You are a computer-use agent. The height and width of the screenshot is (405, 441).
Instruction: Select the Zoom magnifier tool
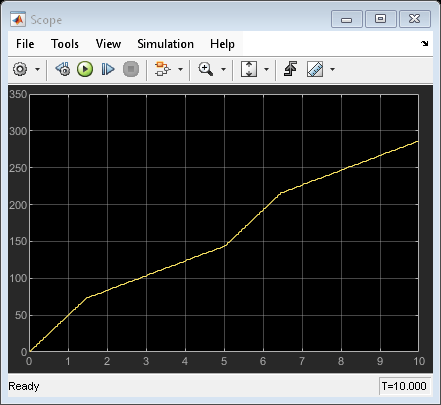pyautogui.click(x=206, y=69)
